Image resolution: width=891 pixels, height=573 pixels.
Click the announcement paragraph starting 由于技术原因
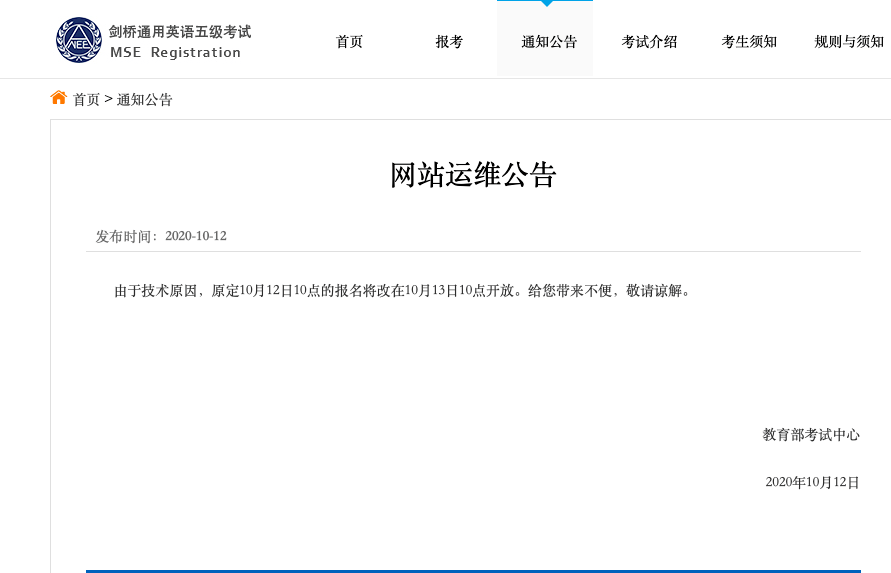[x=402, y=290]
